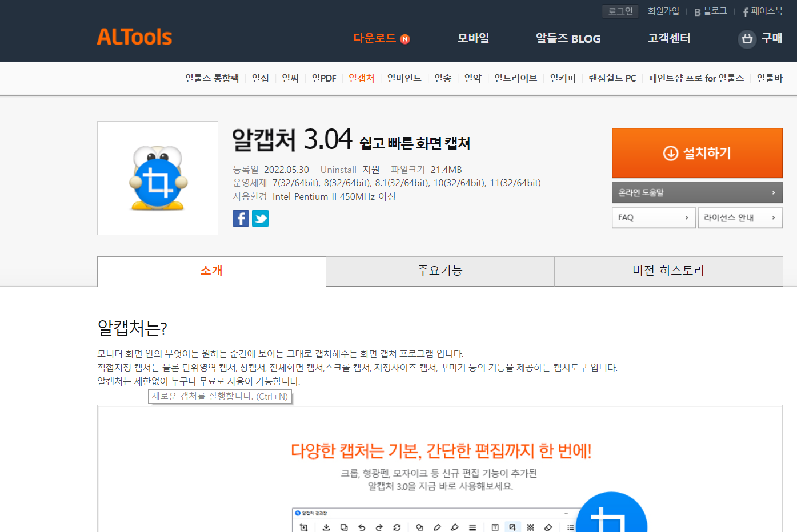
Task: Click the 알캡처는? heading
Action: [132, 328]
